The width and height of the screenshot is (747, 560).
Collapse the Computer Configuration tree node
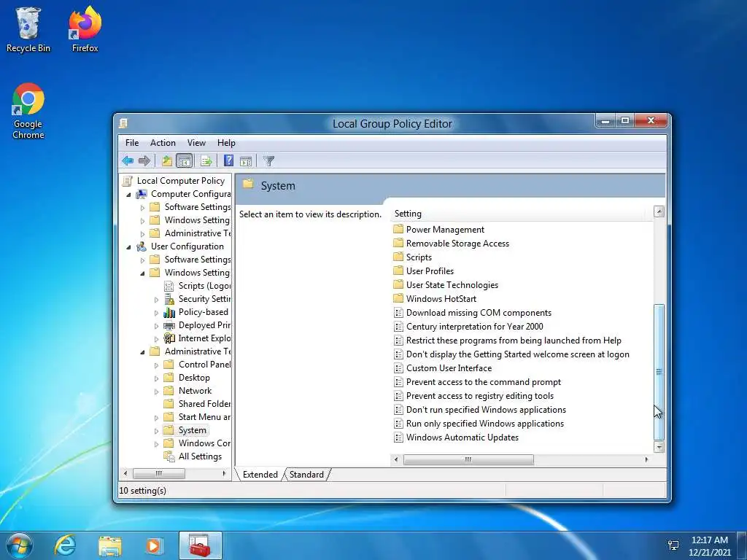click(128, 195)
